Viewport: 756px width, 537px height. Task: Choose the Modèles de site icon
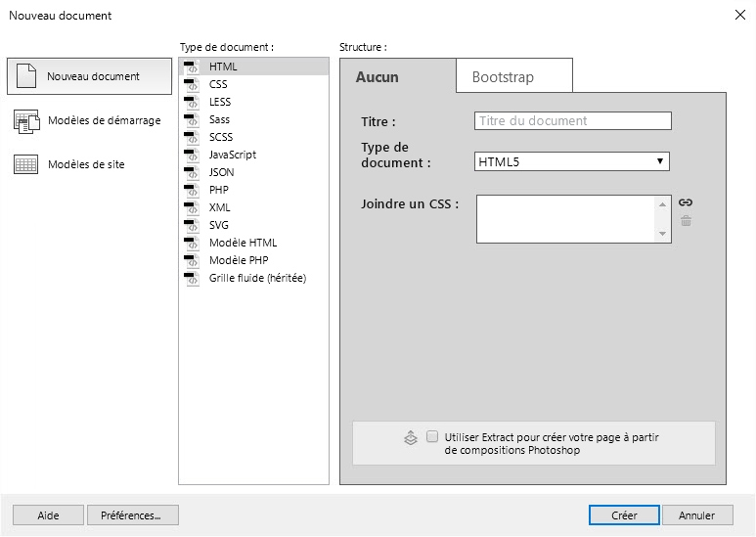click(26, 164)
